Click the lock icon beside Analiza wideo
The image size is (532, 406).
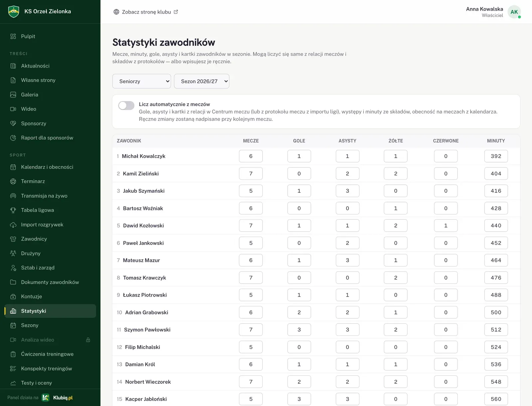pos(88,340)
